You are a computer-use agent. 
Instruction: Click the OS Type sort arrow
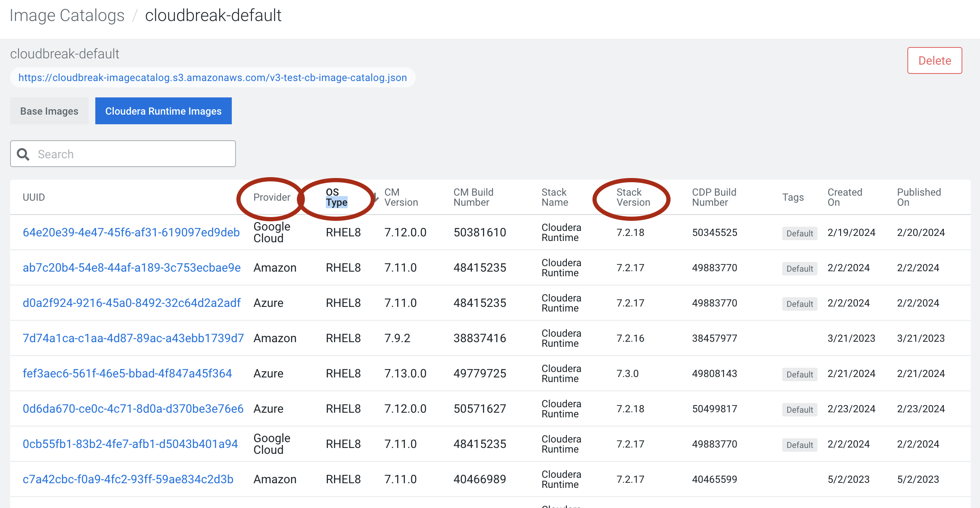376,197
